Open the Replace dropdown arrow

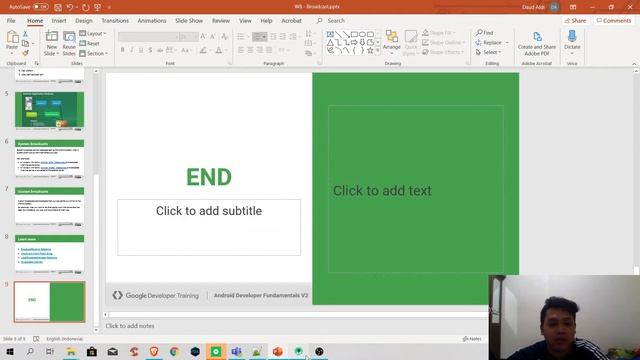tap(507, 42)
